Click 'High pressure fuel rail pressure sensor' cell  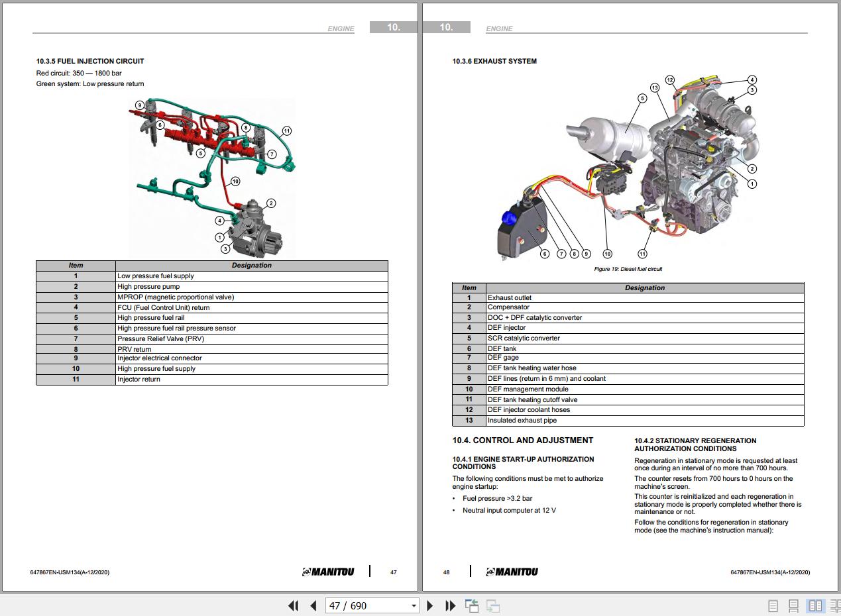tap(252, 328)
